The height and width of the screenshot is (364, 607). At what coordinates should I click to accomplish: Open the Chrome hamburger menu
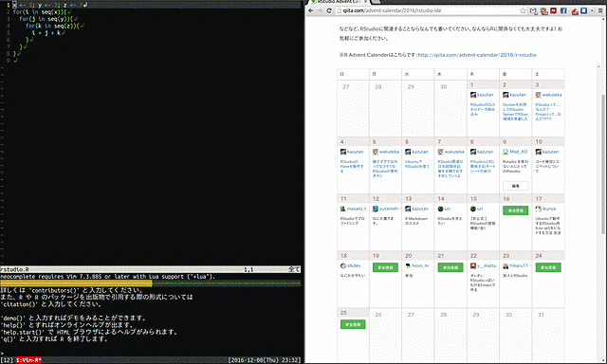click(x=600, y=10)
